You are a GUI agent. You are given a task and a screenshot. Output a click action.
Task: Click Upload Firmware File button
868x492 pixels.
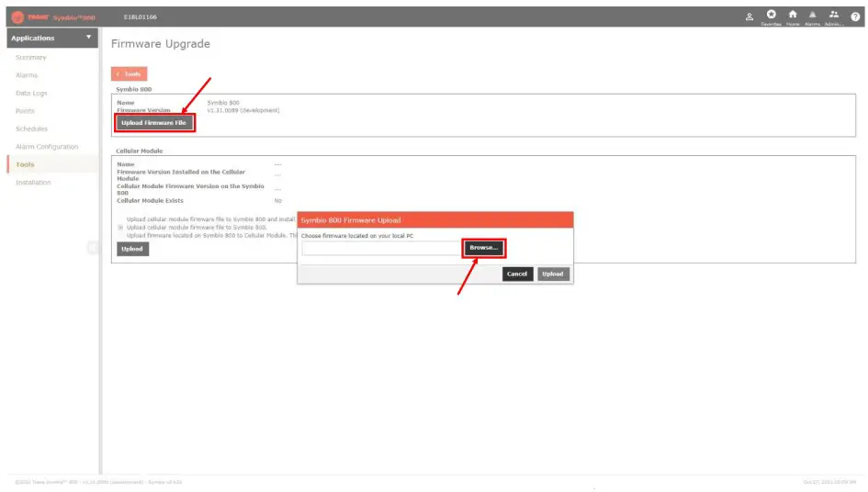click(154, 123)
